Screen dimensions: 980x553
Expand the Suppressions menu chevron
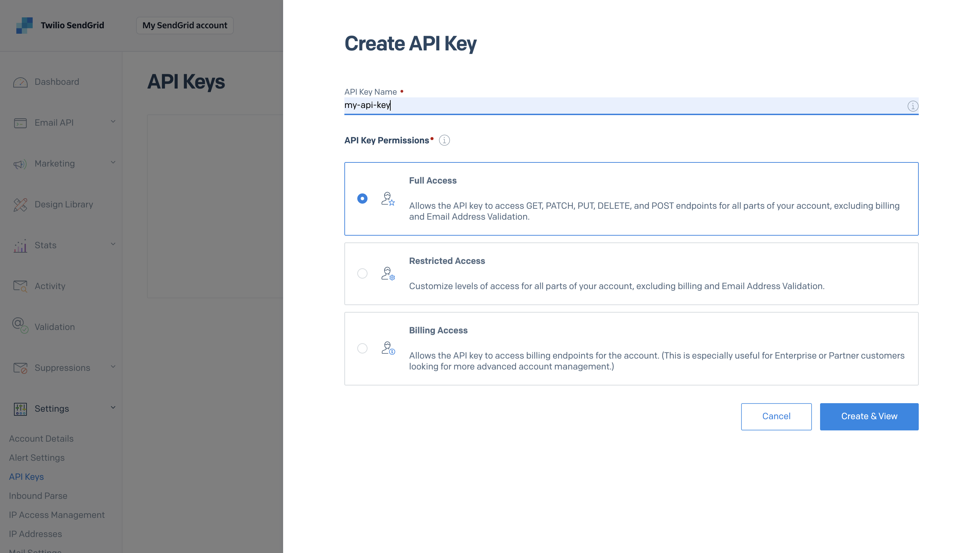(113, 367)
